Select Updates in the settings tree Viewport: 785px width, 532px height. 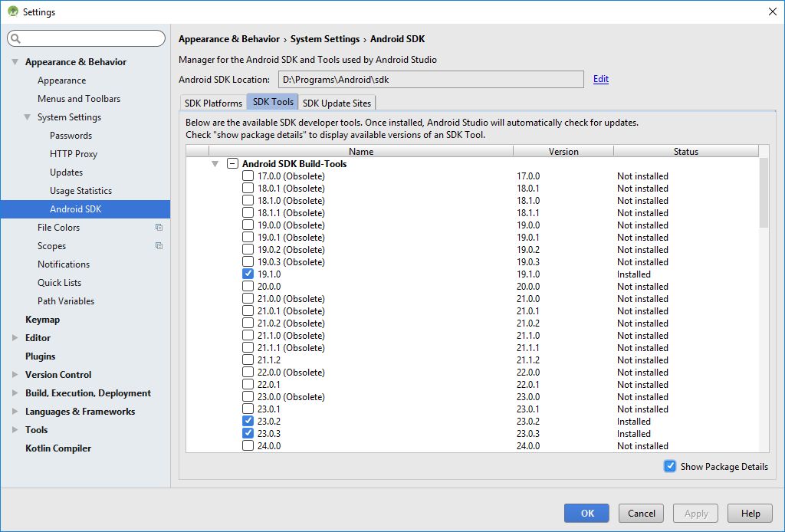coord(67,172)
